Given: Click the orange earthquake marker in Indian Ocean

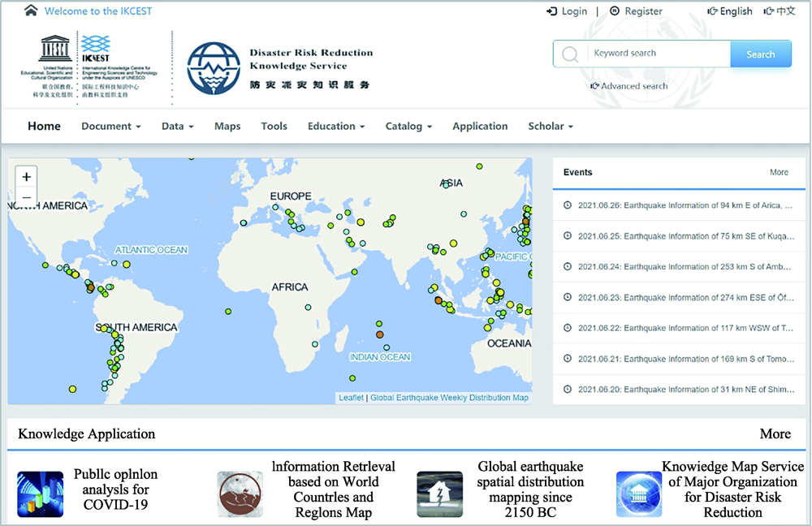Looking at the screenshot, I should tap(379, 335).
